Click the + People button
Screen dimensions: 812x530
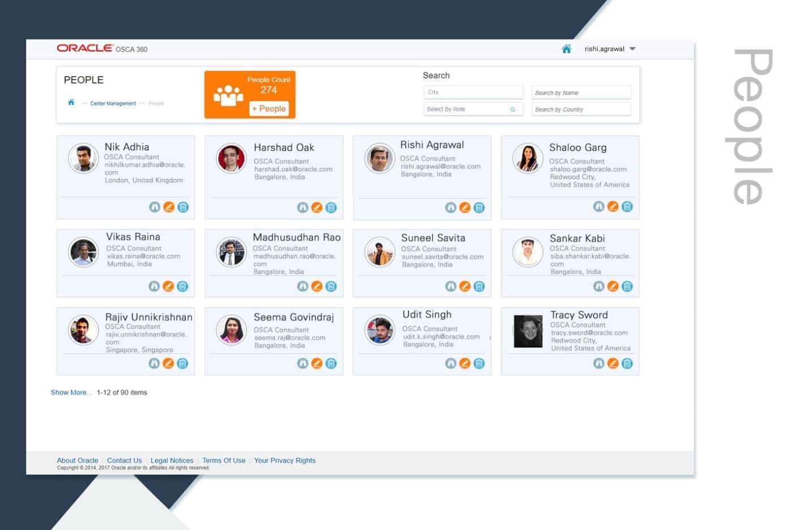click(269, 108)
